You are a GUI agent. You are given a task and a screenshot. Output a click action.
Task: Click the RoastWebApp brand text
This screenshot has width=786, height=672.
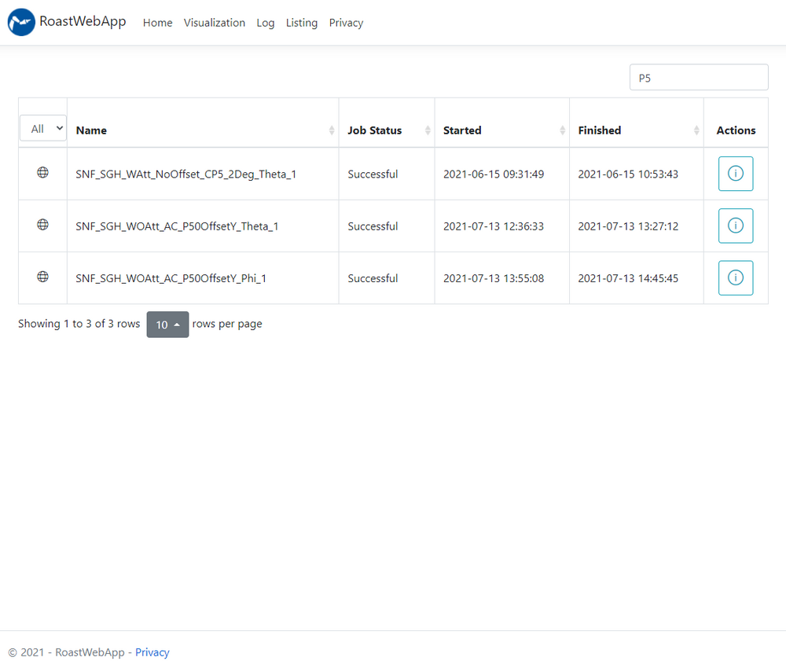click(83, 22)
